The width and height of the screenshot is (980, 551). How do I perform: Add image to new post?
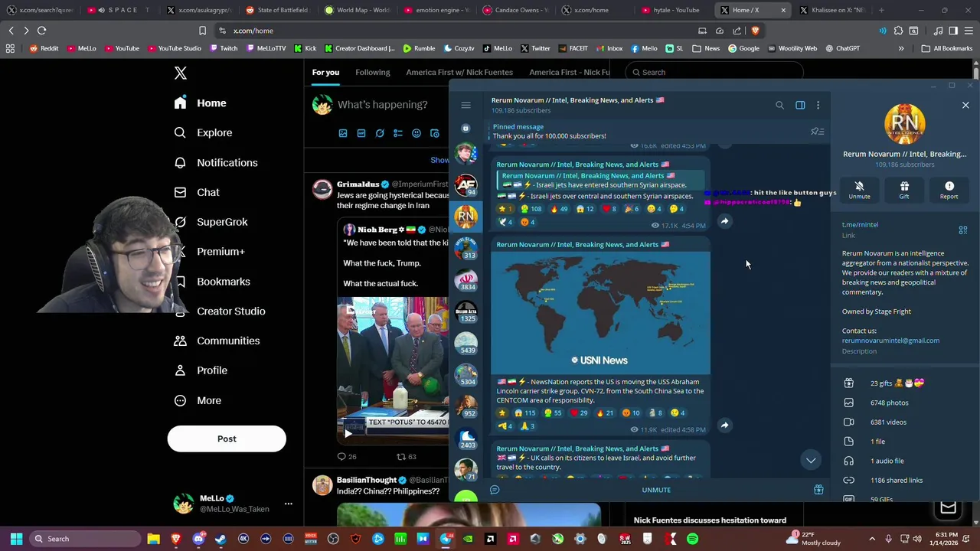tap(343, 133)
